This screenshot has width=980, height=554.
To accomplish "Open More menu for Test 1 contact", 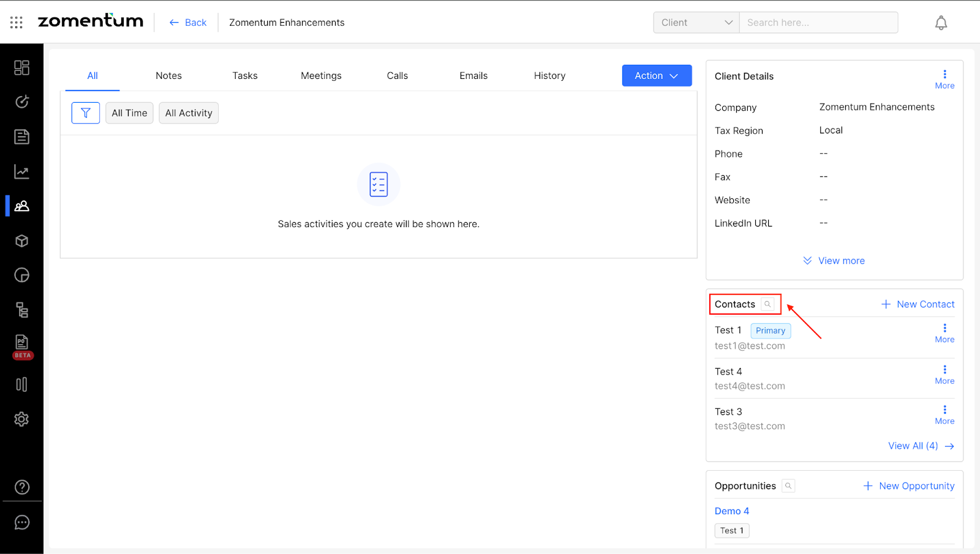I will [x=944, y=334].
